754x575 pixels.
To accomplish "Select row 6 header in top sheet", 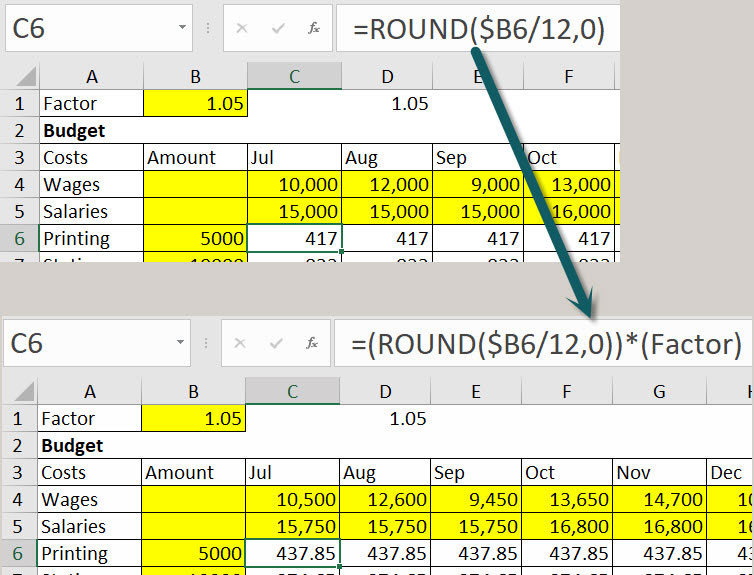I will click(x=20, y=238).
